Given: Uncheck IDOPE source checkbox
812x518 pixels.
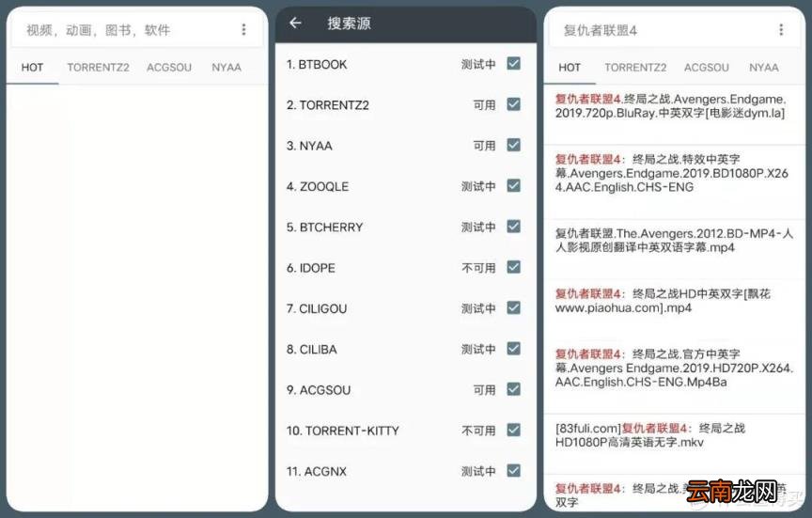Looking at the screenshot, I should [x=514, y=267].
